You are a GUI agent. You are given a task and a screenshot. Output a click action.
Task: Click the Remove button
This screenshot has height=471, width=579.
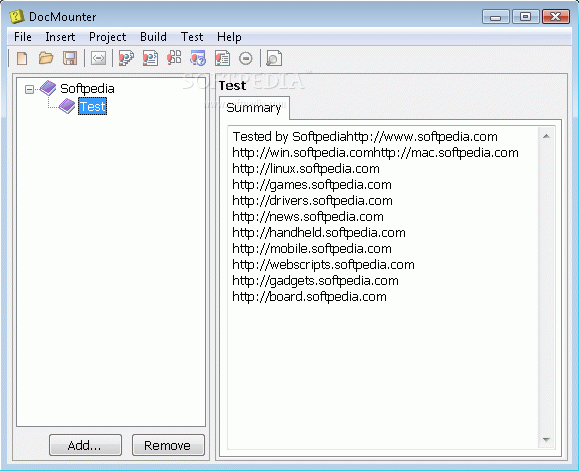(168, 445)
